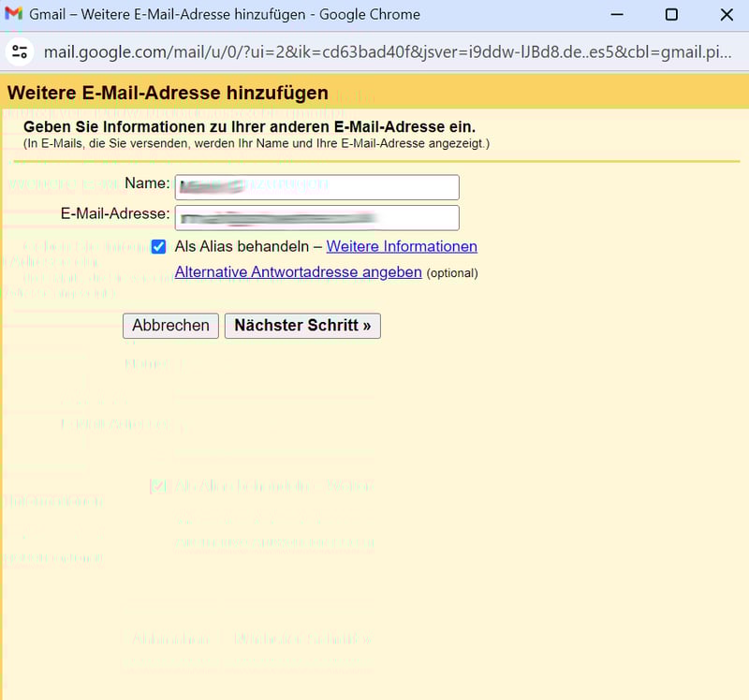Click the 'Geben Sie Informationen' instruction text
Viewport: 749px width, 700px height.
[x=249, y=126]
